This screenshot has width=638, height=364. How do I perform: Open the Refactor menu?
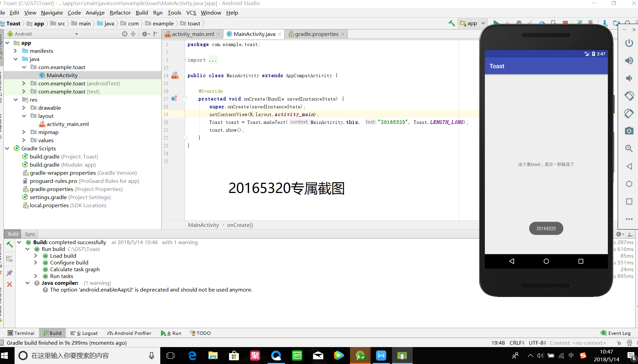click(x=120, y=13)
